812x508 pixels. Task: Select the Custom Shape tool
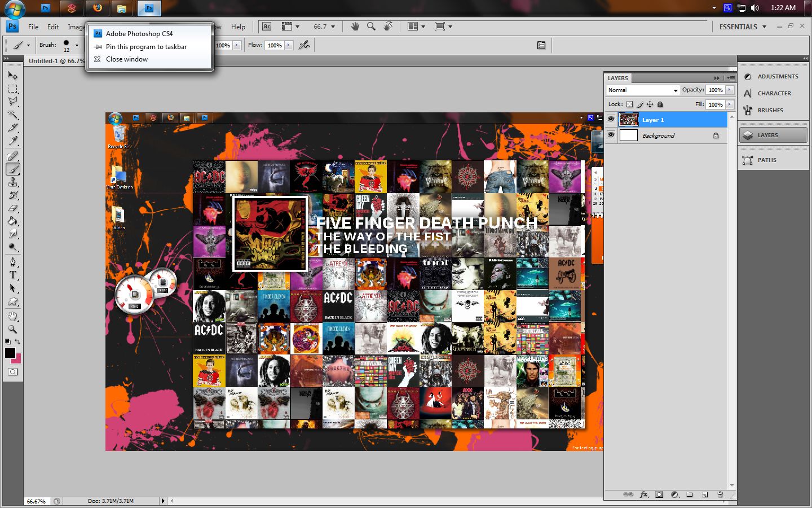(12, 301)
